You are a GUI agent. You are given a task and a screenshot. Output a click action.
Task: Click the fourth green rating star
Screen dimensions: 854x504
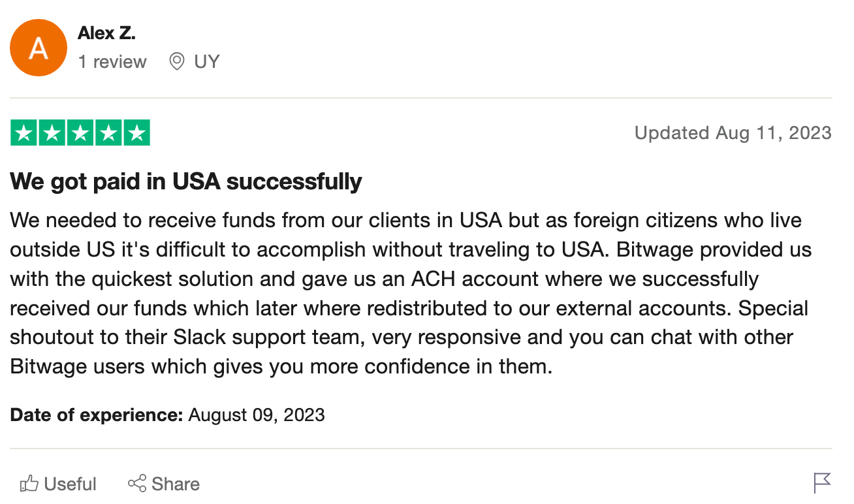coord(108,133)
